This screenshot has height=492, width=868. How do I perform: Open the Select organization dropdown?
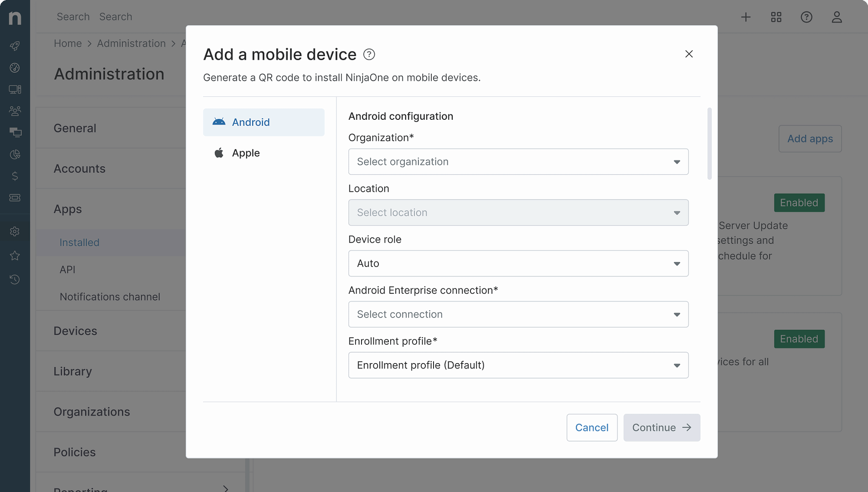(518, 162)
